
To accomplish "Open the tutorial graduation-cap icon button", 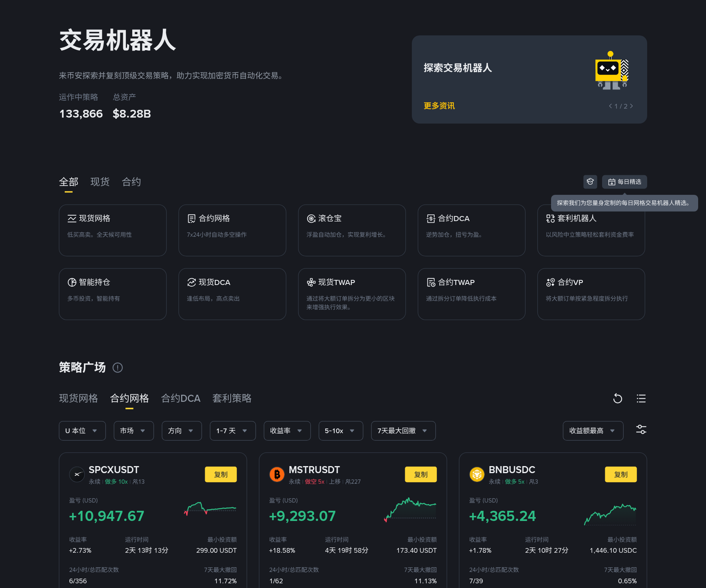I will click(x=590, y=182).
